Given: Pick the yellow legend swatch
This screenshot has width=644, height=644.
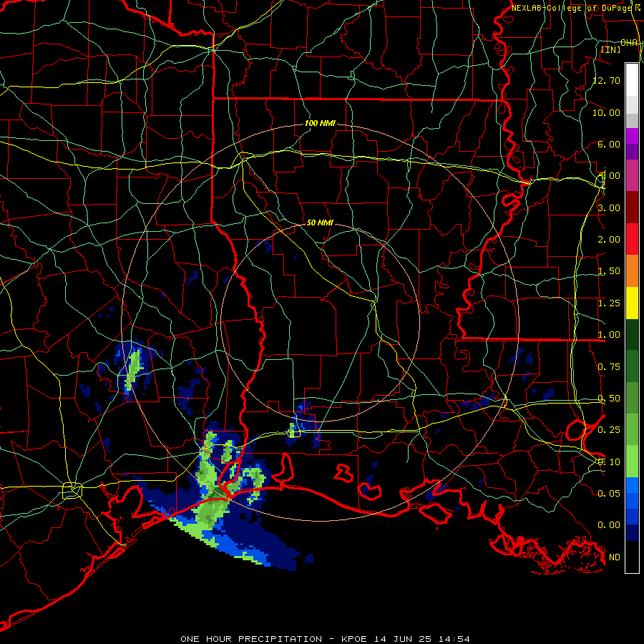Looking at the screenshot, I should 632,303.
